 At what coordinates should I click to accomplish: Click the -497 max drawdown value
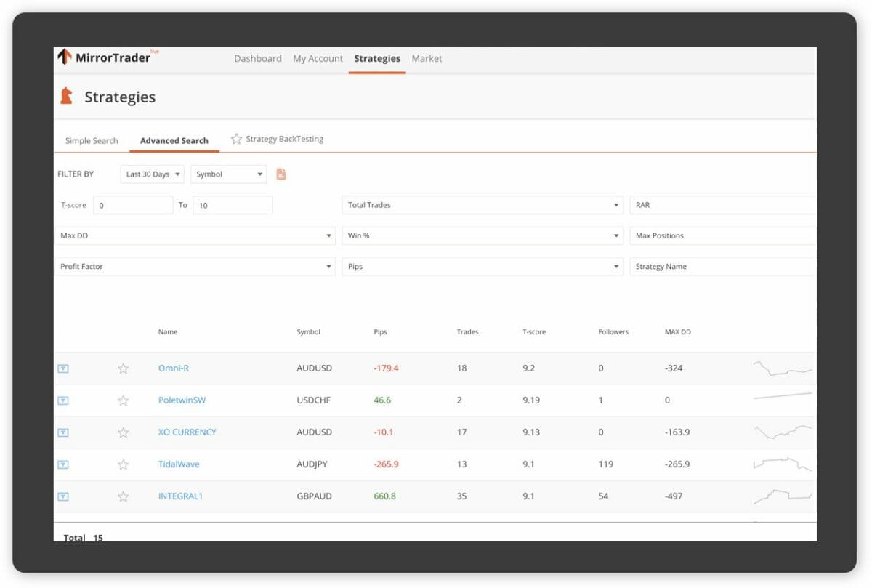(x=674, y=496)
